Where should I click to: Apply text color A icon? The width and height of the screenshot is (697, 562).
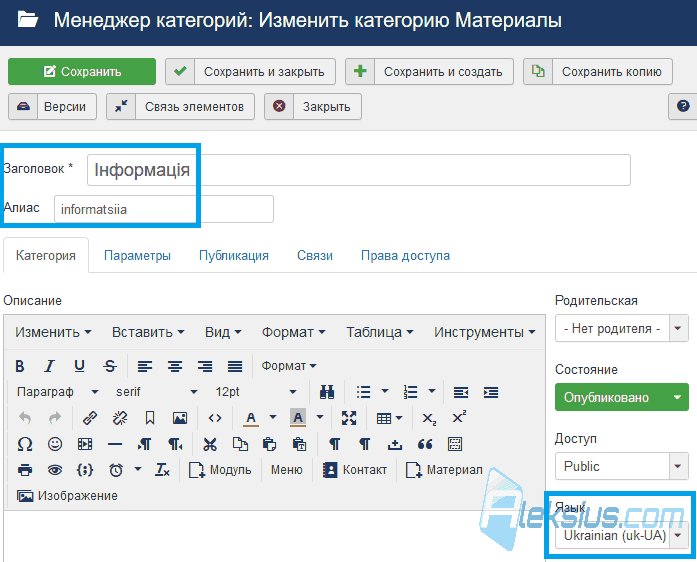pyautogui.click(x=251, y=418)
